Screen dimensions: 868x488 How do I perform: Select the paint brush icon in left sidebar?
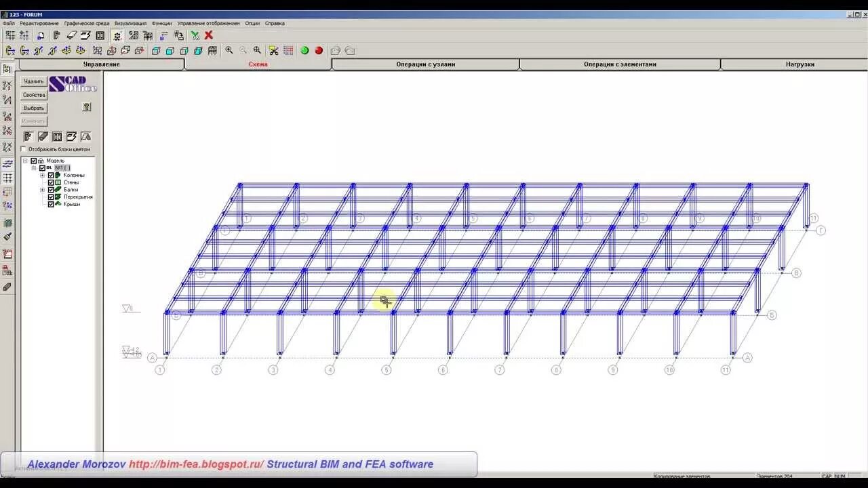coord(7,237)
